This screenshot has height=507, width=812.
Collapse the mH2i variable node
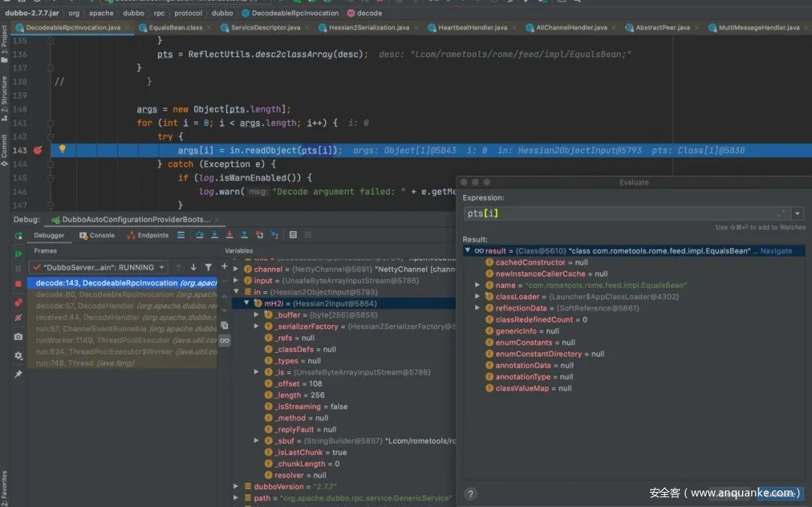point(247,303)
